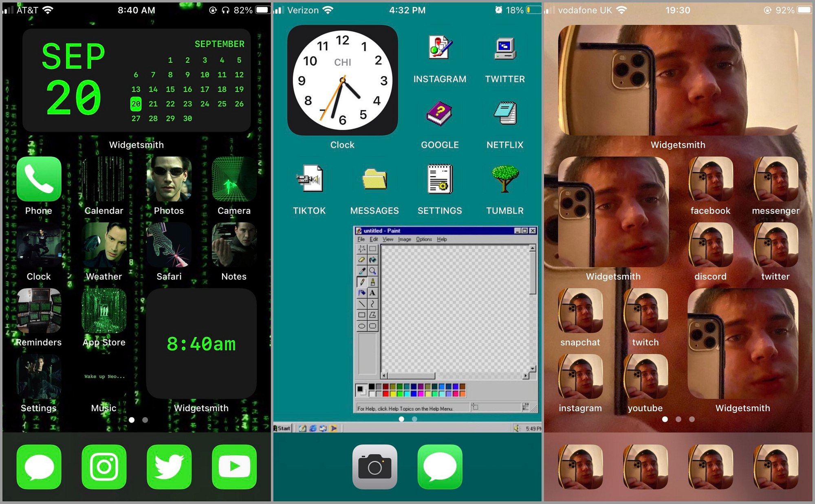Image resolution: width=815 pixels, height=504 pixels.
Task: Open messenger app on vodafone phone
Action: (x=776, y=179)
